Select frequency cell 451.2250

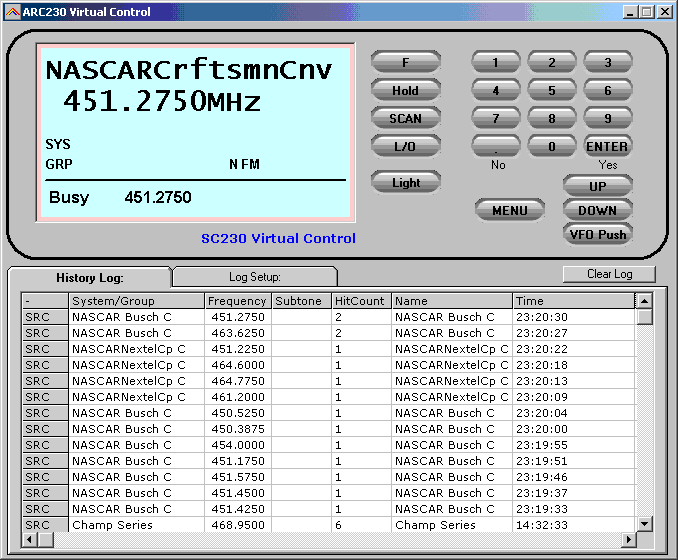click(238, 349)
